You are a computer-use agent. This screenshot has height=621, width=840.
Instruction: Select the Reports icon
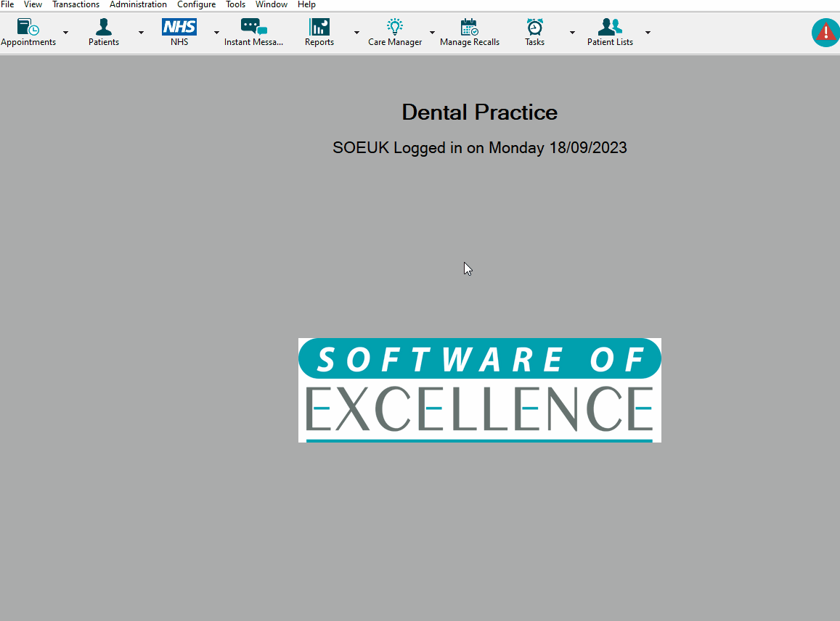319,28
